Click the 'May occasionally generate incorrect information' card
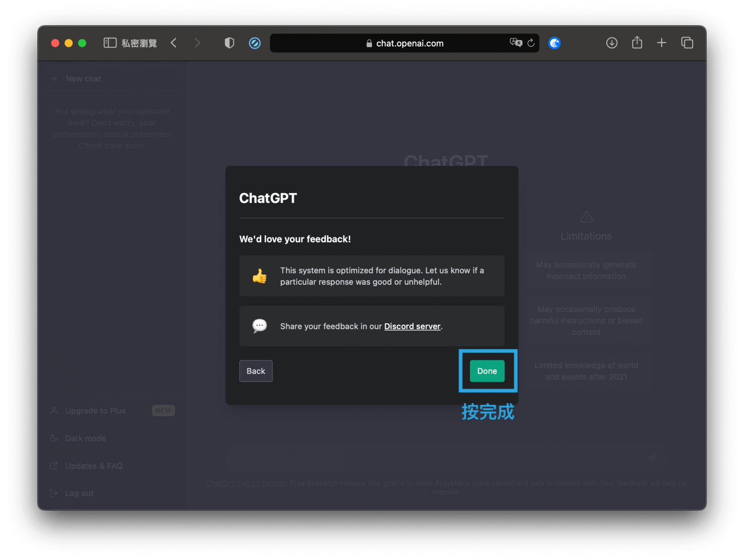Screen dimensions: 744x560 (586, 270)
